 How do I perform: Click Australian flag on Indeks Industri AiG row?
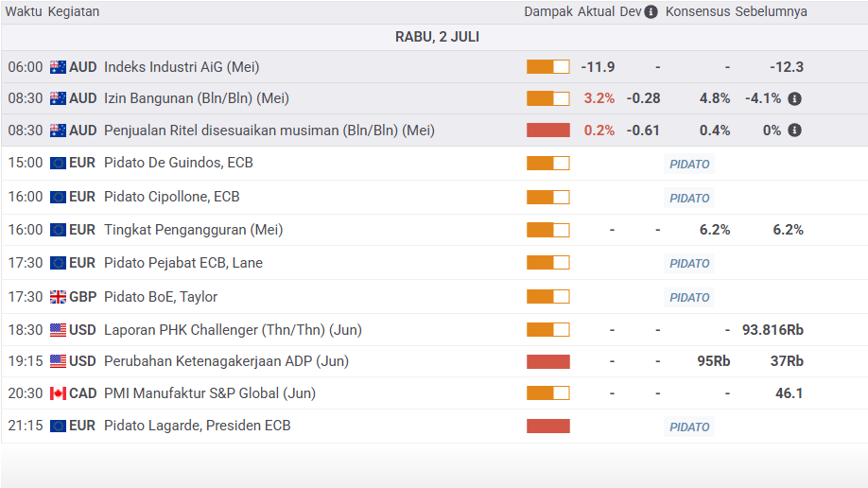pyautogui.click(x=58, y=67)
